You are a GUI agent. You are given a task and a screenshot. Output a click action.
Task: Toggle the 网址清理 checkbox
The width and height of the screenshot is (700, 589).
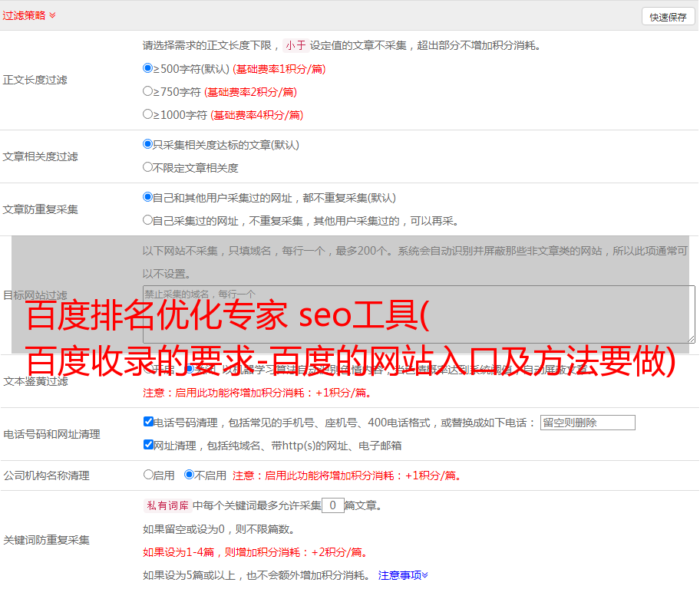pos(148,444)
